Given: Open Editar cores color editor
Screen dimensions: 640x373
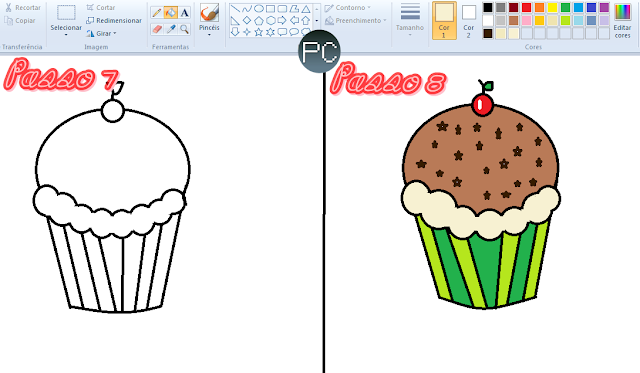Looking at the screenshot, I should tap(622, 21).
